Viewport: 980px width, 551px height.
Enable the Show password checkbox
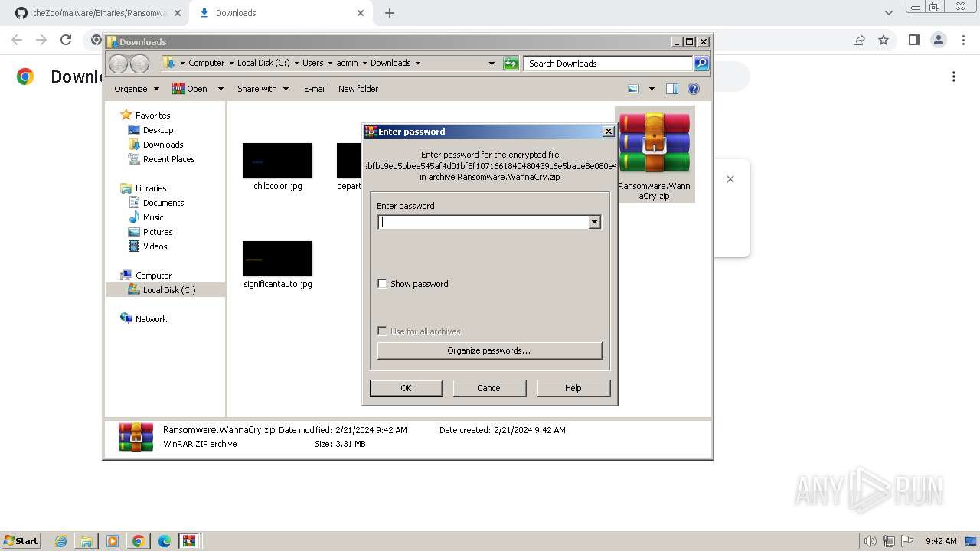(383, 284)
